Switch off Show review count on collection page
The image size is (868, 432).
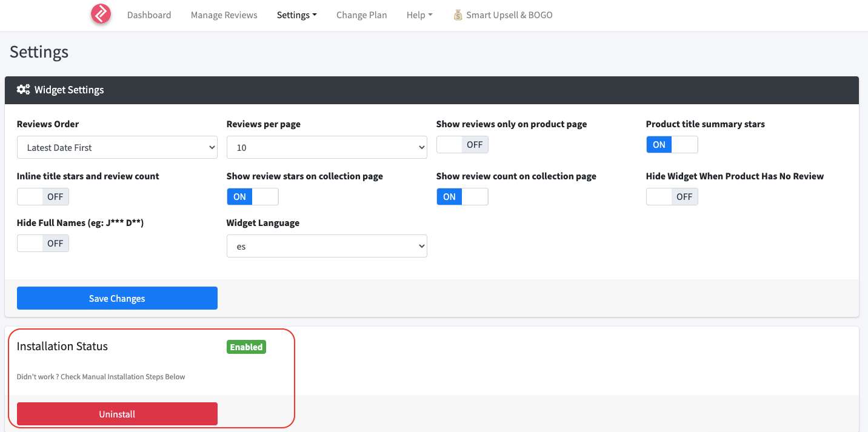pyautogui.click(x=462, y=197)
